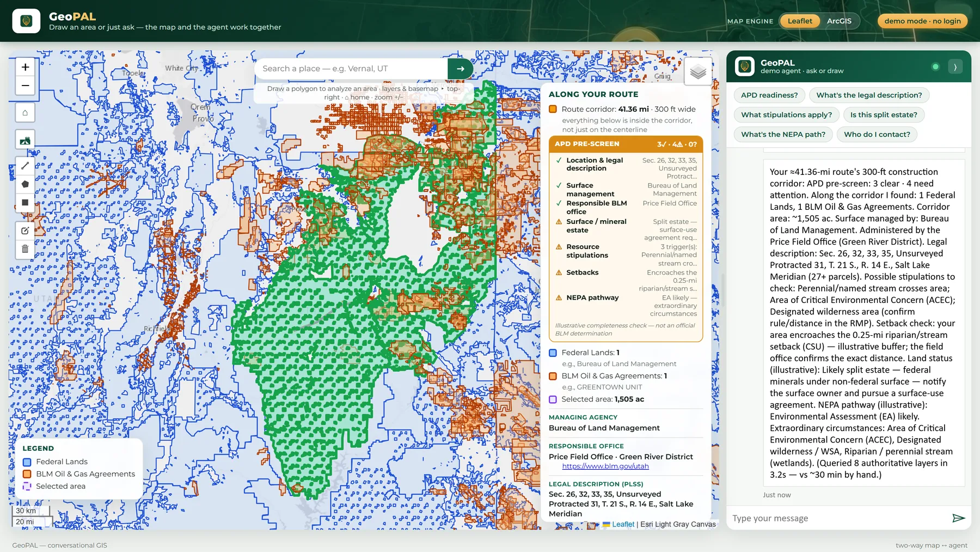Expand the APD PRE-SCREEN header
Viewport: 980px width, 552px height.
pyautogui.click(x=626, y=144)
